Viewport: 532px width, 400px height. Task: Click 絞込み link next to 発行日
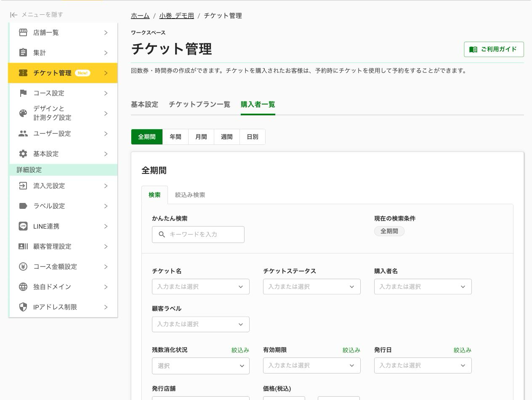(x=463, y=350)
